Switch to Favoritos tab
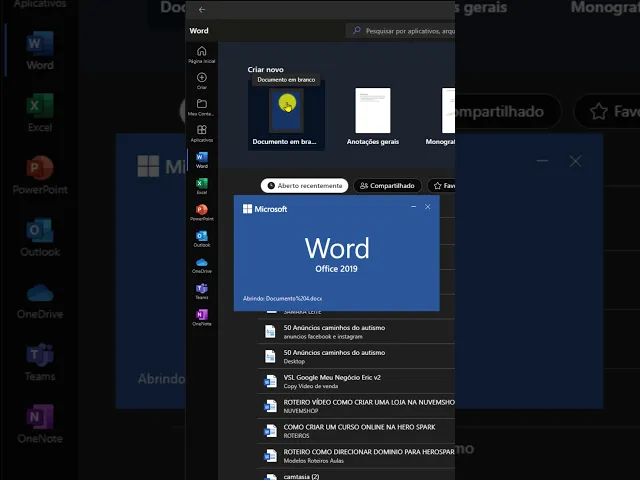This screenshot has width=640, height=480. pos(442,186)
